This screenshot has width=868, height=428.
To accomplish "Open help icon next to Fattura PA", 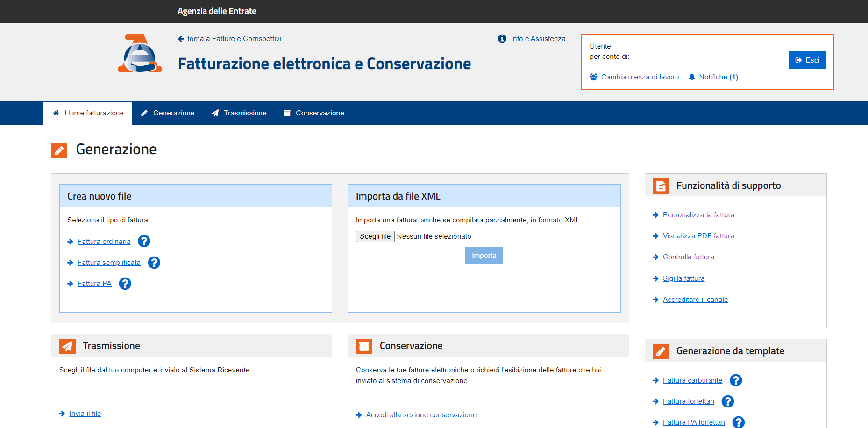I will 125,284.
